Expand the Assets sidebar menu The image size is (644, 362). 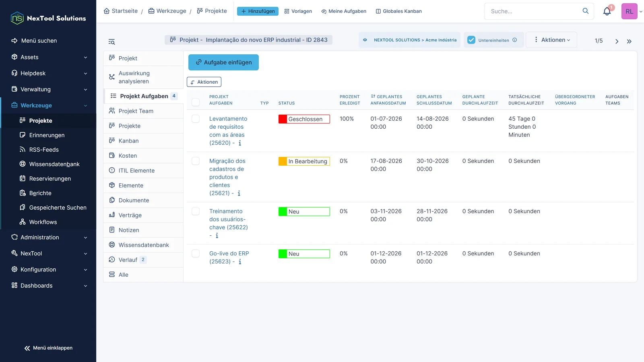pos(48,57)
